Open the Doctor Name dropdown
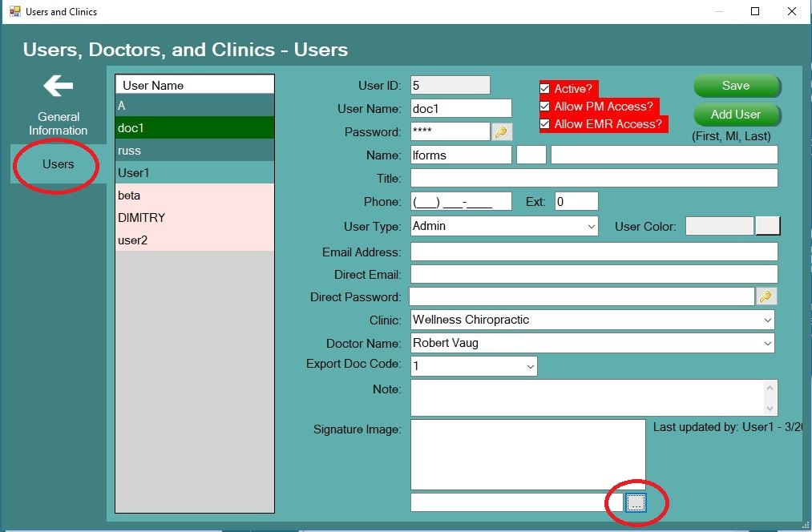Image resolution: width=812 pixels, height=532 pixels. tap(767, 343)
